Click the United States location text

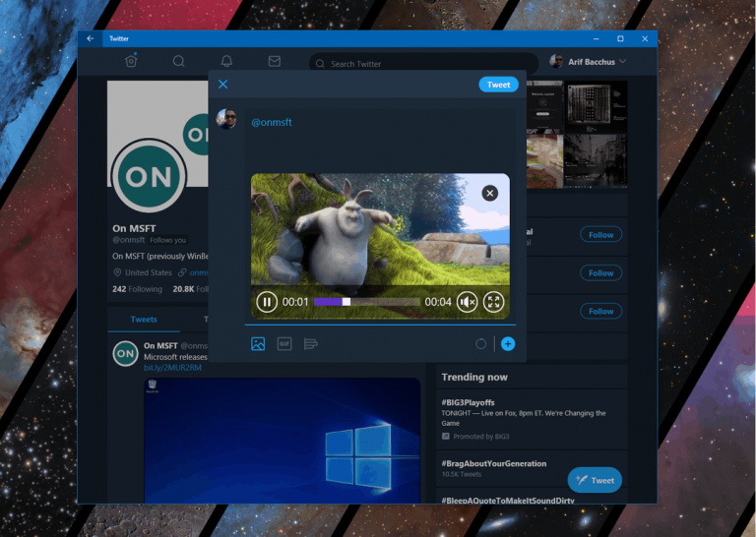coord(148,272)
